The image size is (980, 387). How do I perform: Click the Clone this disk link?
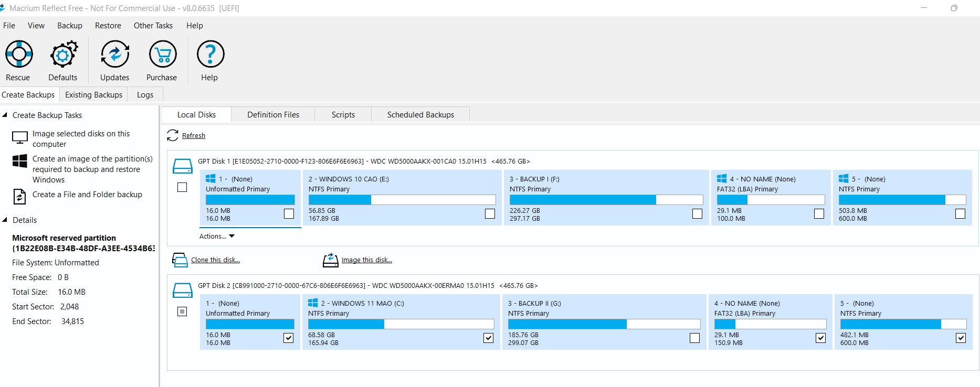tap(215, 260)
